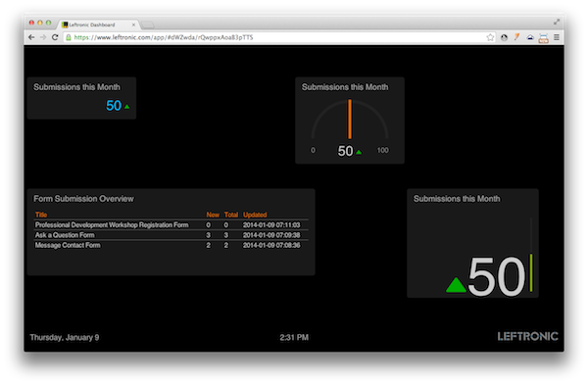This screenshot has height=385, width=588.
Task: Click the Total column header
Action: tap(231, 215)
